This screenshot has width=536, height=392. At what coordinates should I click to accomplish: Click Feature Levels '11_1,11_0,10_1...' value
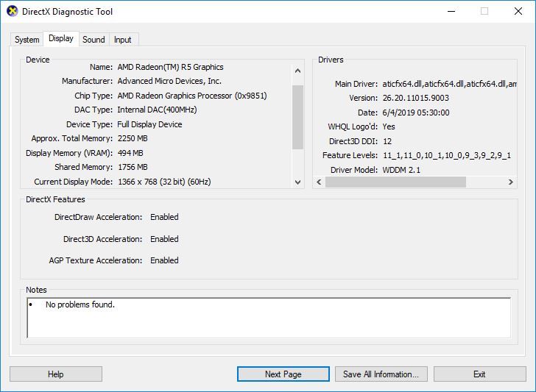coord(447,155)
